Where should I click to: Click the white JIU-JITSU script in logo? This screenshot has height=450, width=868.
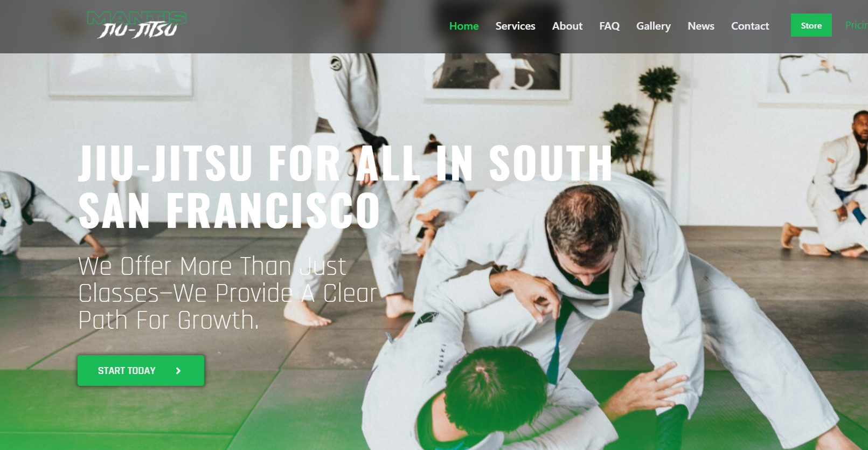137,31
